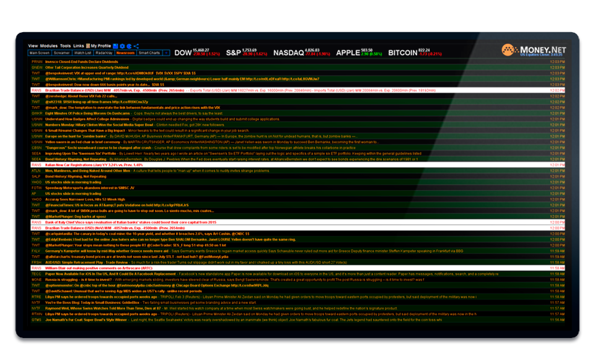Click the blue share icon

136,46
